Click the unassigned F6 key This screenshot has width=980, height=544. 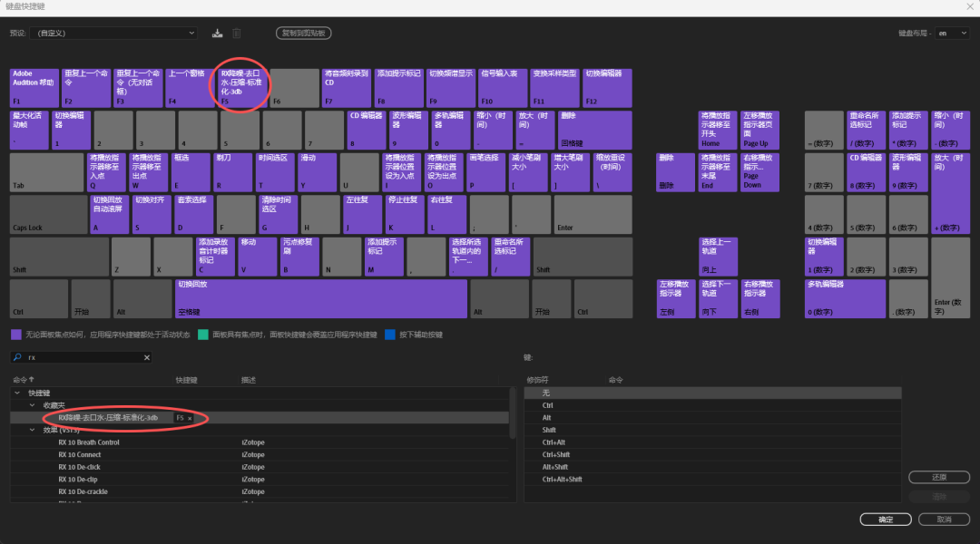tap(295, 88)
